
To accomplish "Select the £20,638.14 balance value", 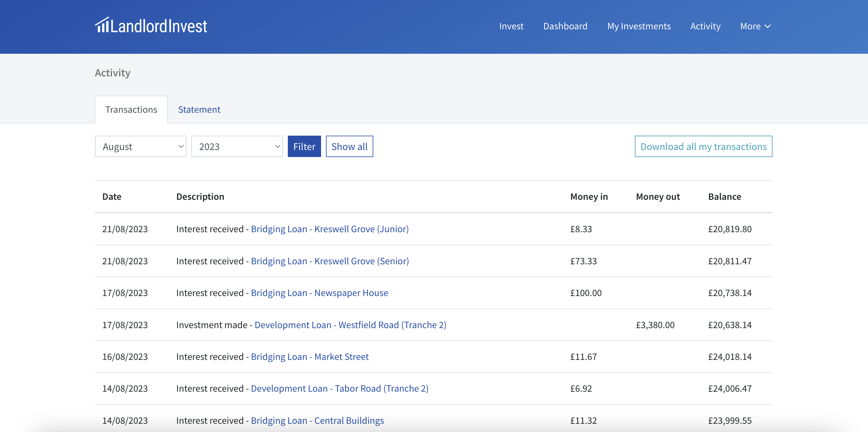I will pos(730,325).
